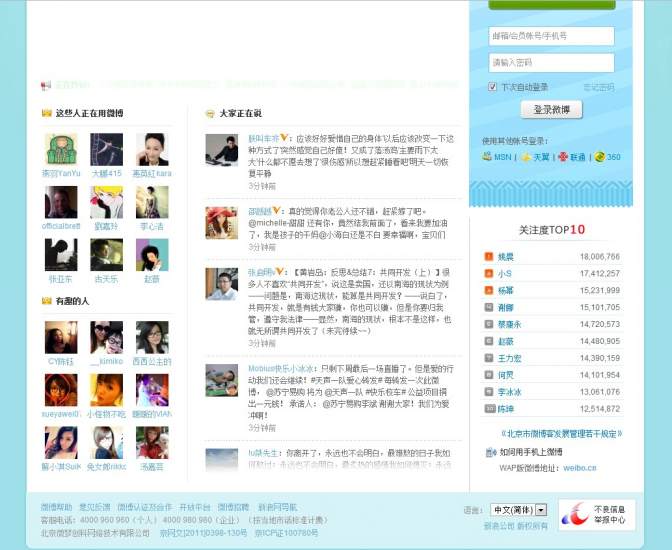Image resolution: width=672 pixels, height=550 pixels.
Task: Open the avatar above 西西公主的
Action: coord(152,337)
